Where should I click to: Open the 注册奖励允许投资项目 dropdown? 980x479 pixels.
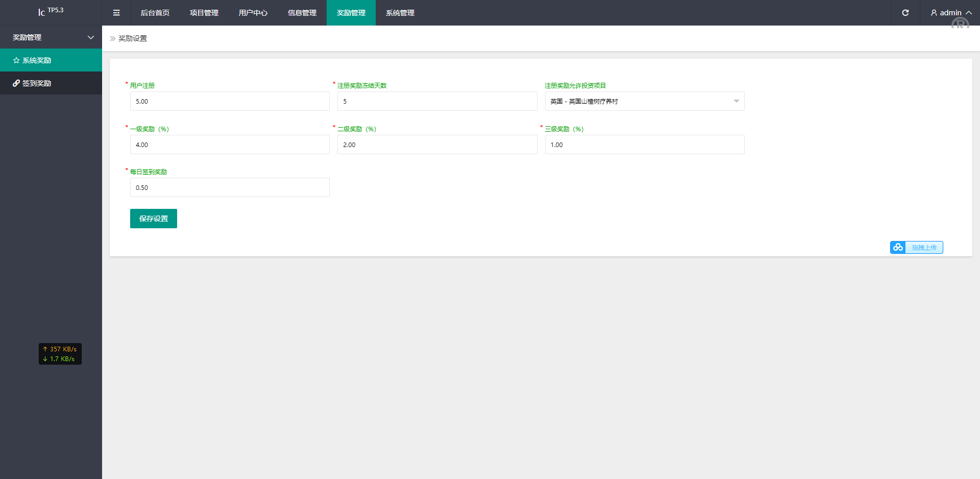pos(644,101)
